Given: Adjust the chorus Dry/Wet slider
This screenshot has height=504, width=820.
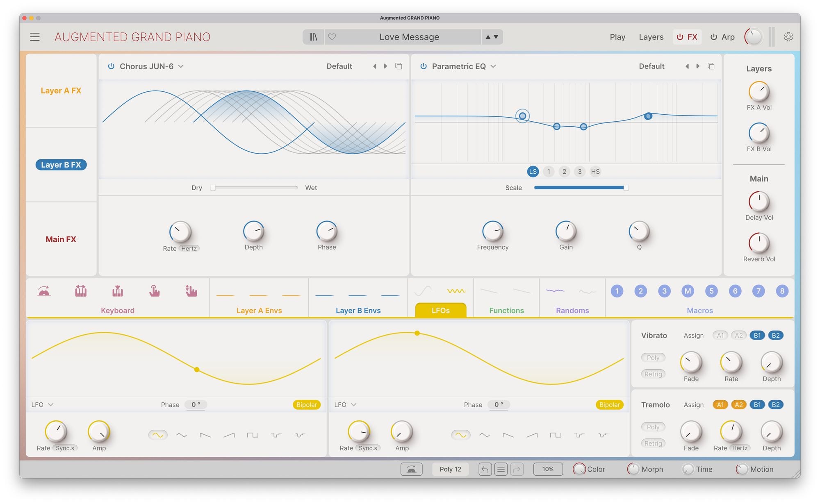Looking at the screenshot, I should 213,188.
